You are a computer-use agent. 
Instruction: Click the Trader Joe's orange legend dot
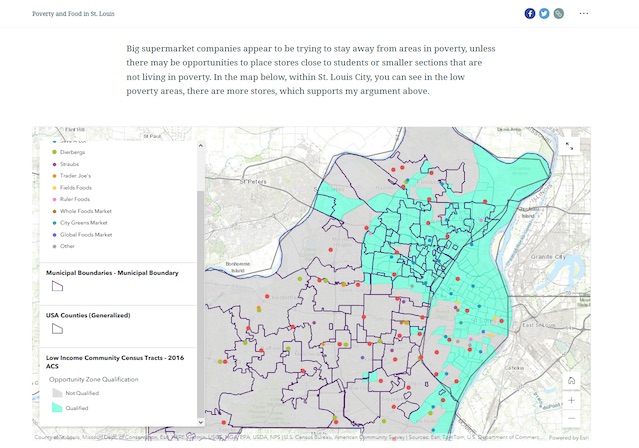54,176
